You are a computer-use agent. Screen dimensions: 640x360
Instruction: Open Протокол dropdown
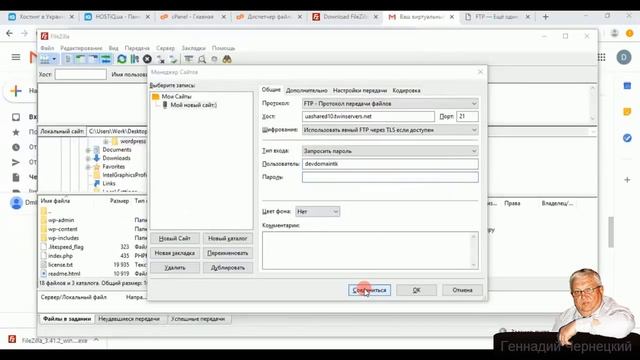pos(390,104)
